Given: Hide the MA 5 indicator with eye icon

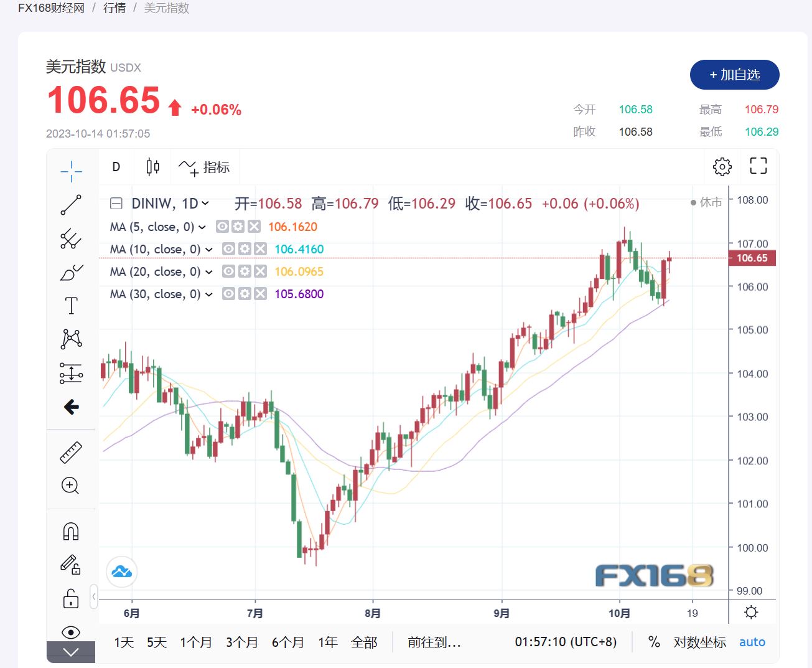Looking at the screenshot, I should click(x=222, y=227).
